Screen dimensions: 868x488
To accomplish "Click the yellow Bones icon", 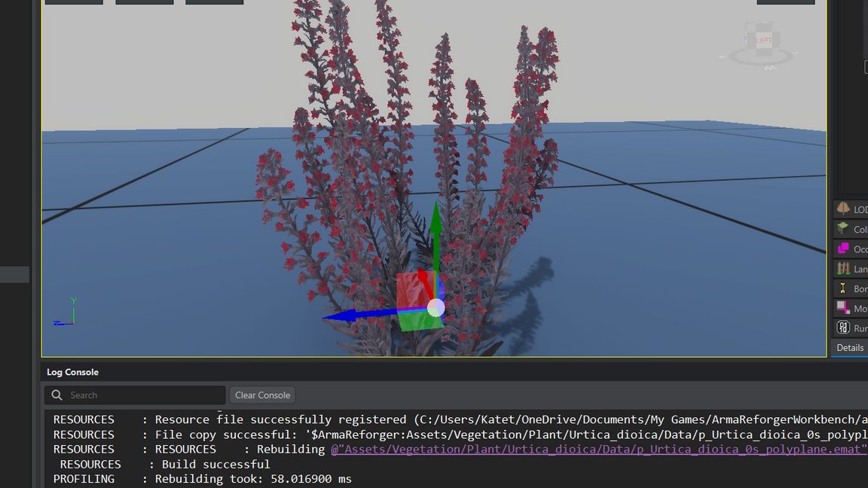I will click(844, 288).
